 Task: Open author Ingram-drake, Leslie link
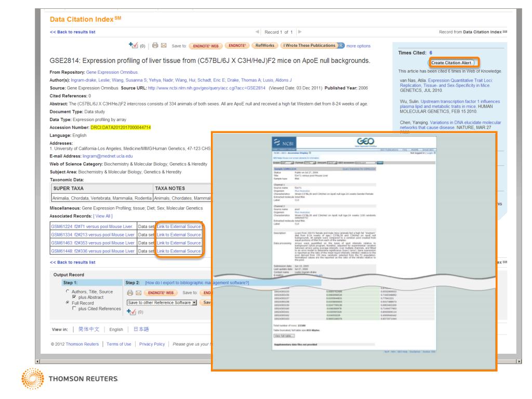coord(90,80)
